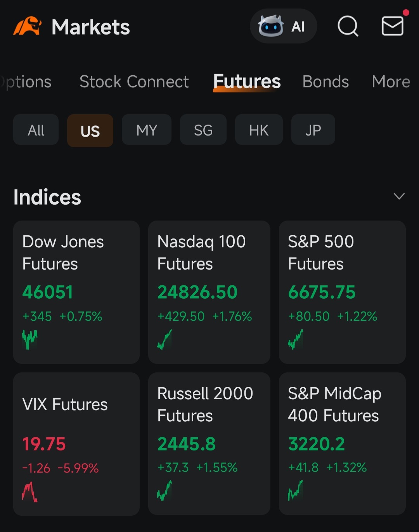
Task: Open the AI assistant robot icon
Action: coord(271,26)
